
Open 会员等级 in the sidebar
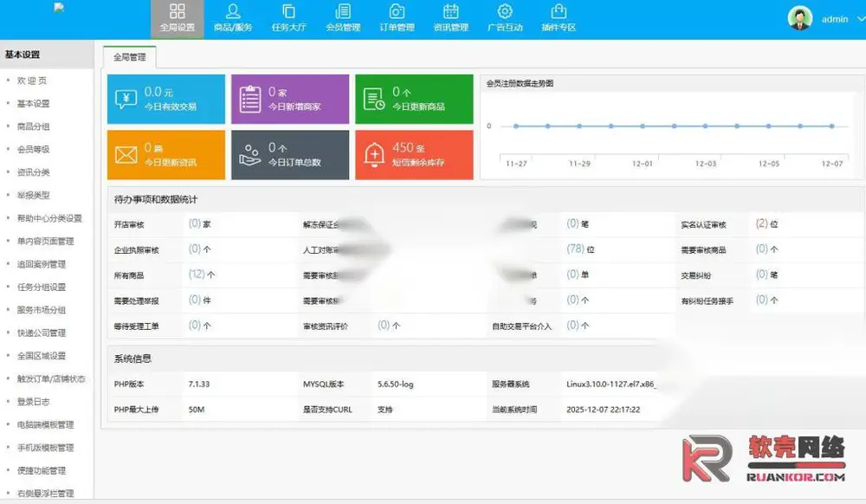(33, 150)
